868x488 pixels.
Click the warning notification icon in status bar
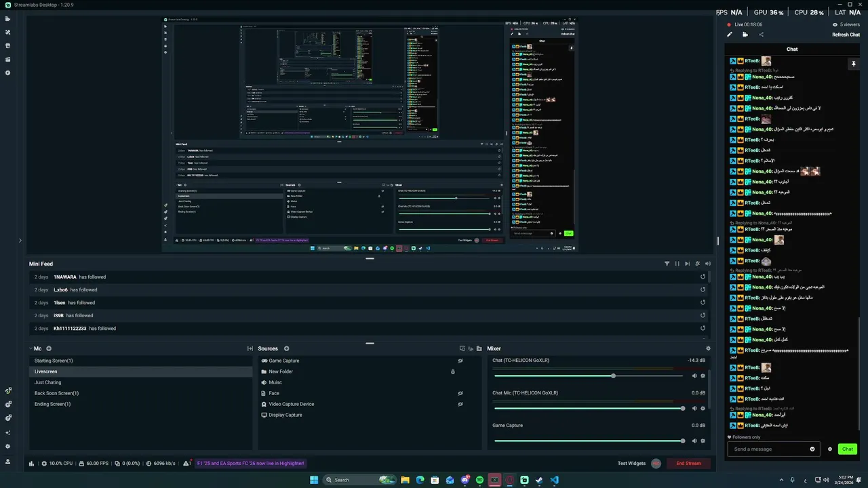(x=186, y=464)
